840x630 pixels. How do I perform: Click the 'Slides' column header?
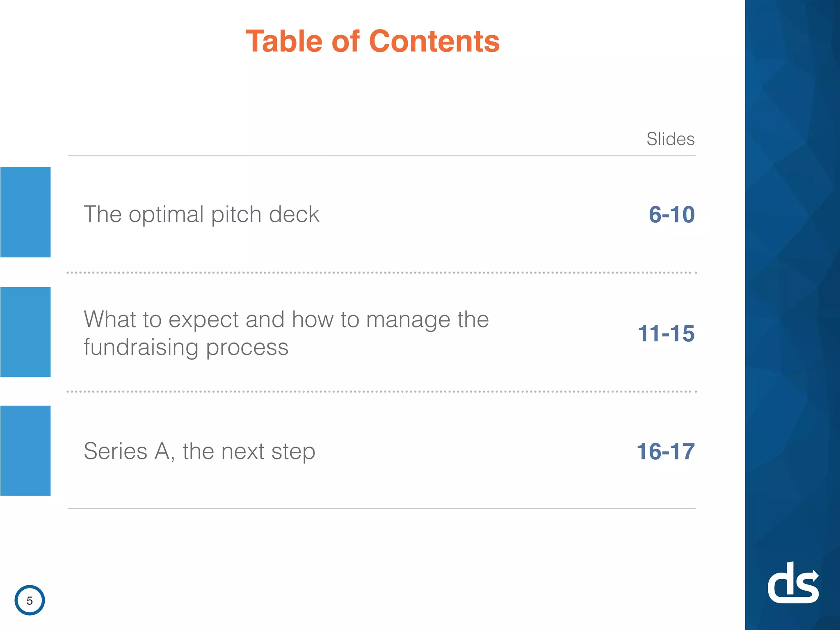pos(671,139)
